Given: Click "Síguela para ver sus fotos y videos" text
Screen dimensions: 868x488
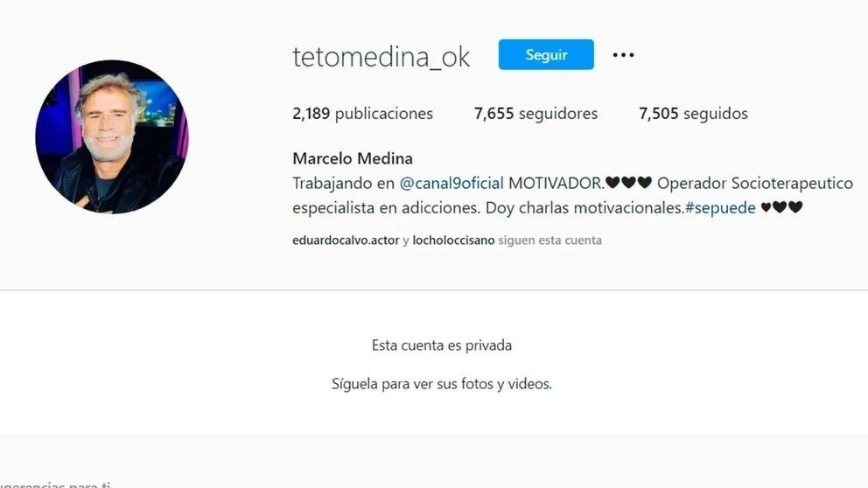Looking at the screenshot, I should (442, 383).
